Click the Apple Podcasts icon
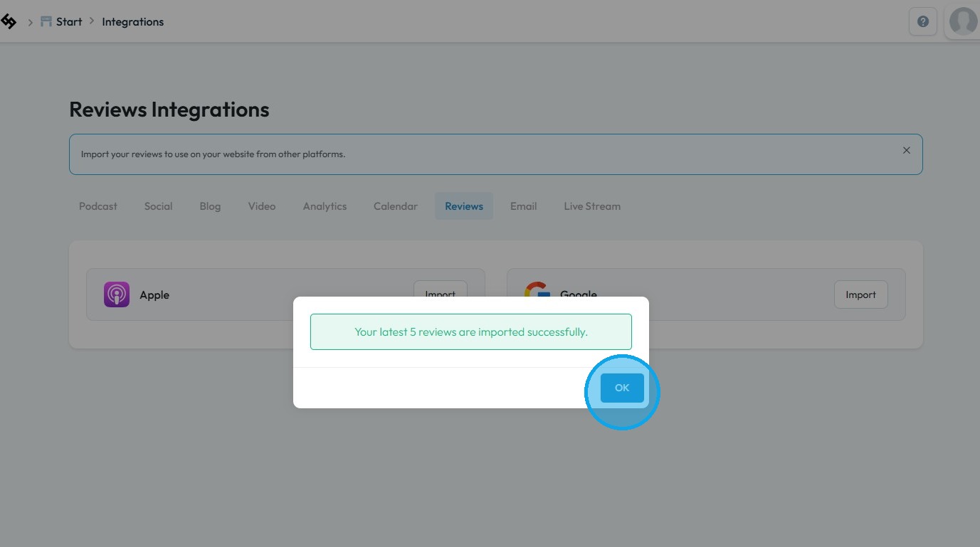This screenshot has height=547, width=980. pyautogui.click(x=117, y=294)
